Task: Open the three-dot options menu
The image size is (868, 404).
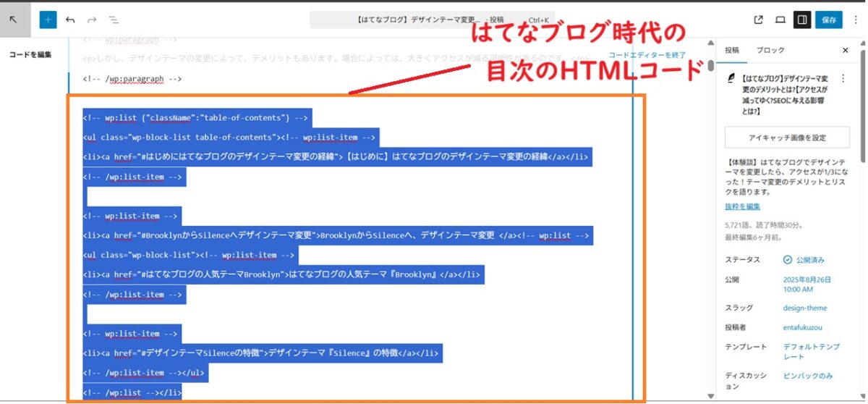Action: 855,20
